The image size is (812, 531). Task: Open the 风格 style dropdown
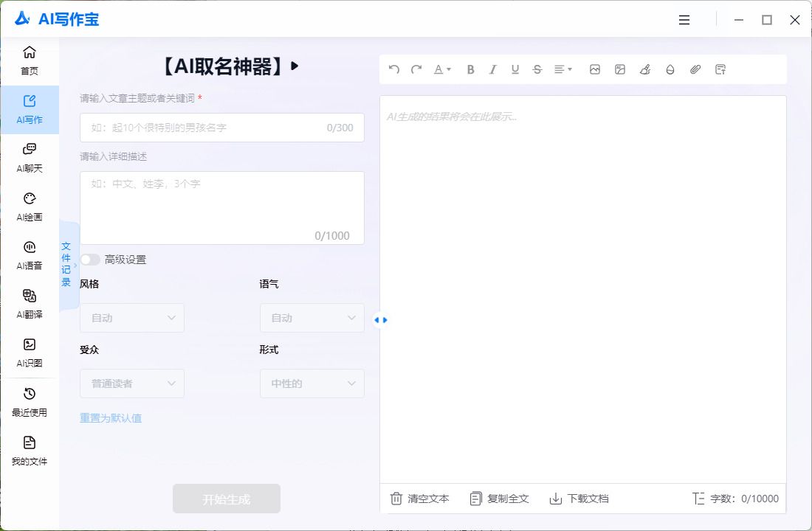tap(132, 318)
